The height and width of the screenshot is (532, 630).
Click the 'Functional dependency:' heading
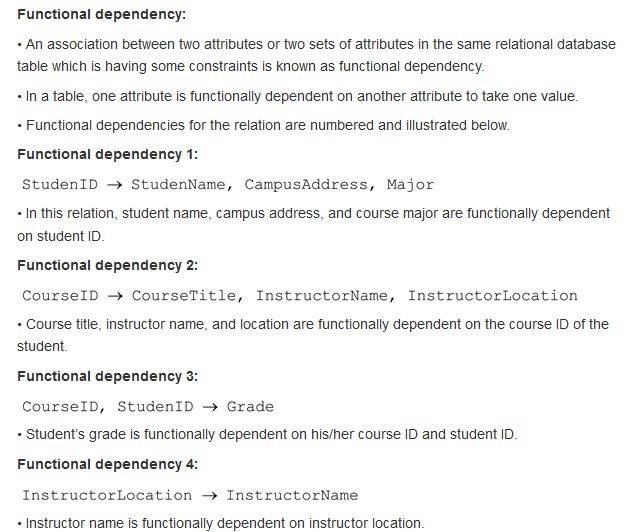pyautogui.click(x=102, y=14)
